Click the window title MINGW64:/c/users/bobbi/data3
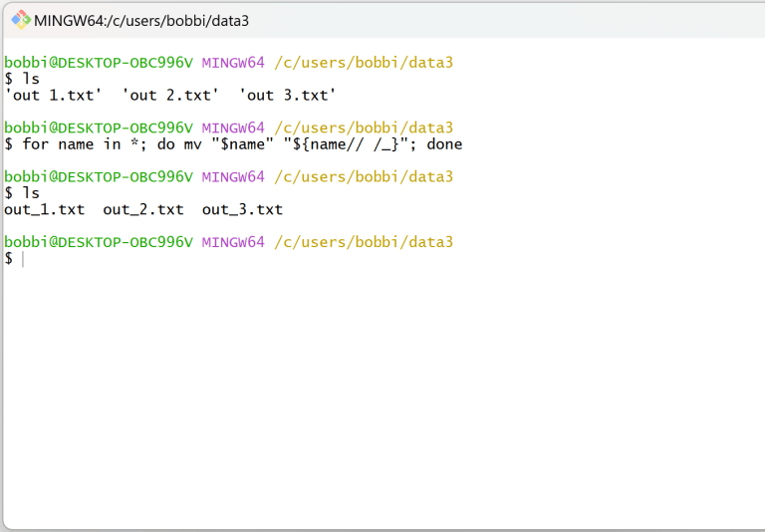Image resolution: width=765 pixels, height=532 pixels. coord(141,21)
